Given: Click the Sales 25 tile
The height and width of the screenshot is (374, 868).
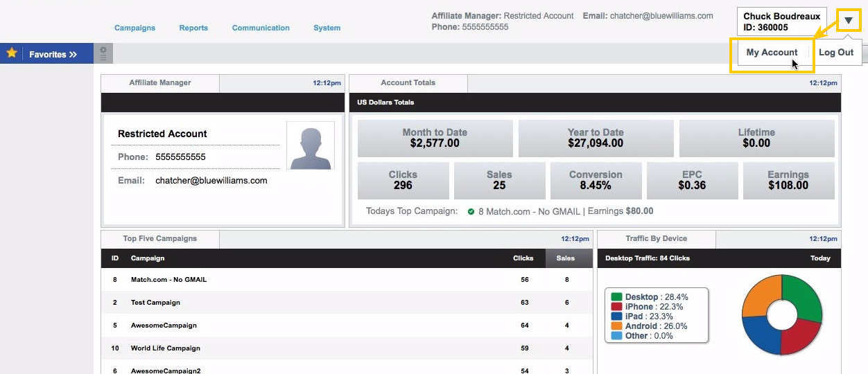Looking at the screenshot, I should tap(499, 180).
